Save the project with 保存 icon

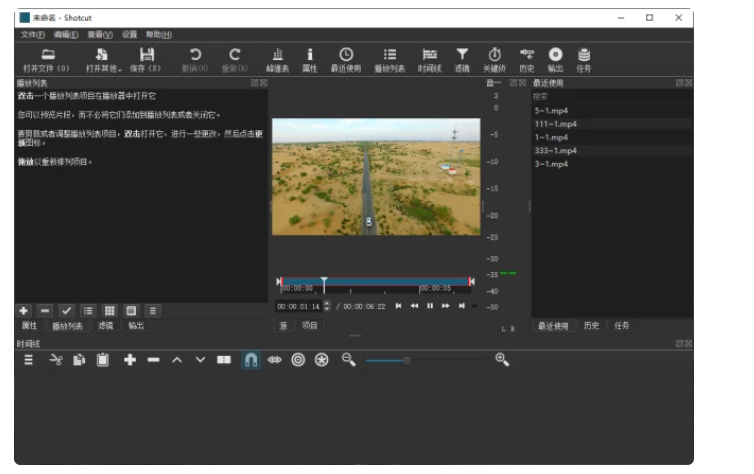[147, 55]
